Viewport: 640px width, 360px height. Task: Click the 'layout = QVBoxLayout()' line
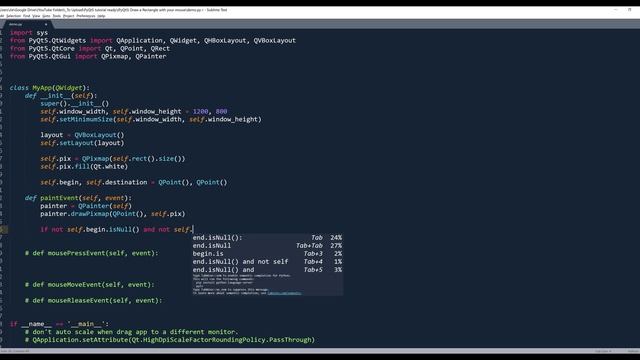82,135
